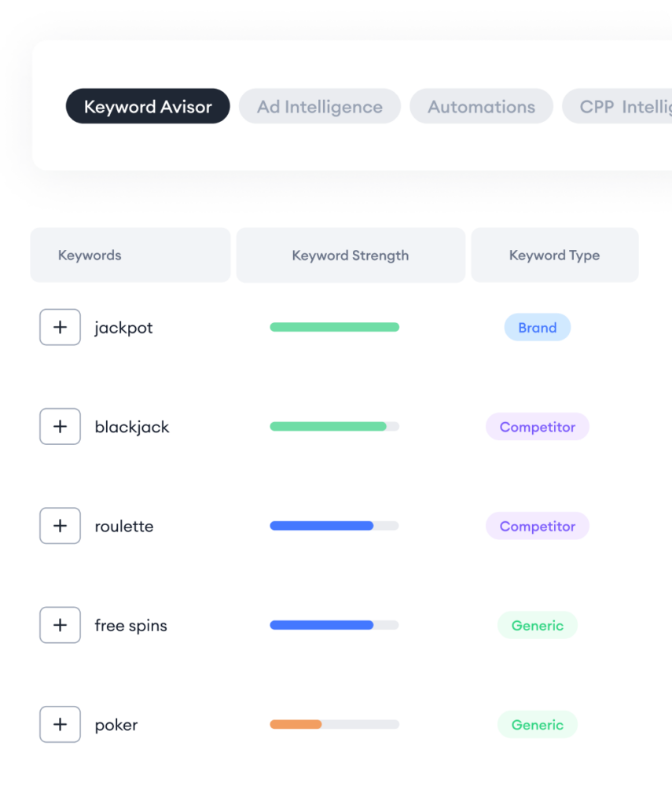This screenshot has height=805, width=672.
Task: Click the green strength bar for jackpot
Action: [335, 327]
